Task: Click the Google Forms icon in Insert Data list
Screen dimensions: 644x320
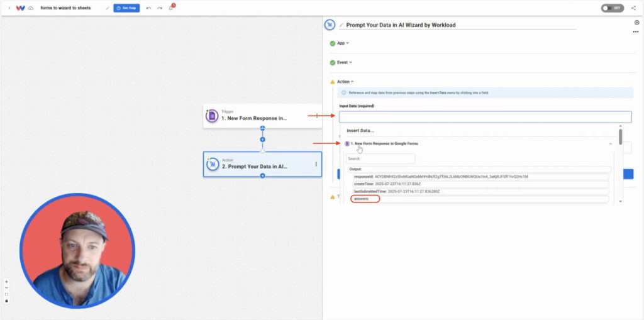Action: click(x=347, y=144)
